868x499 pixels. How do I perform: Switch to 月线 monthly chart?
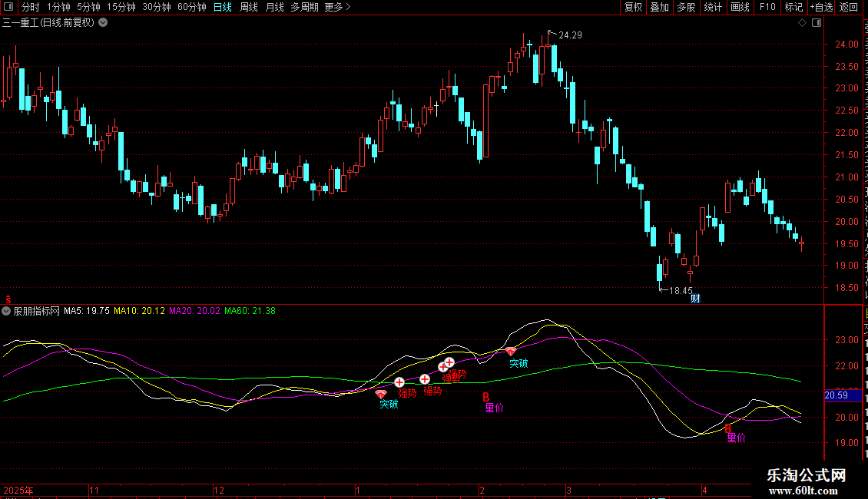click(274, 7)
